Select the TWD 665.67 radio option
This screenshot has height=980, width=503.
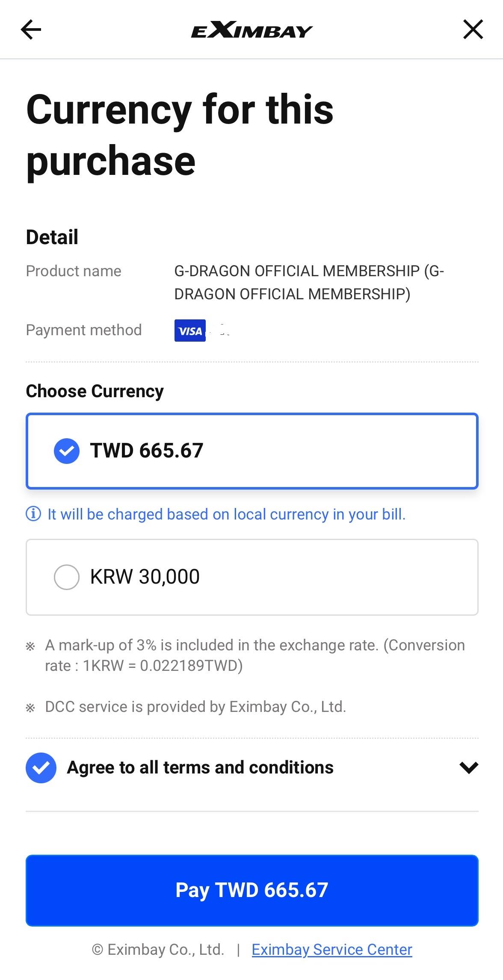(67, 451)
